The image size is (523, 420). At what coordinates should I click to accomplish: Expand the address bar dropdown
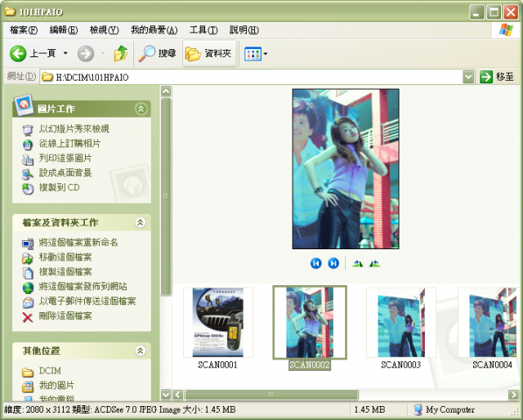point(468,77)
